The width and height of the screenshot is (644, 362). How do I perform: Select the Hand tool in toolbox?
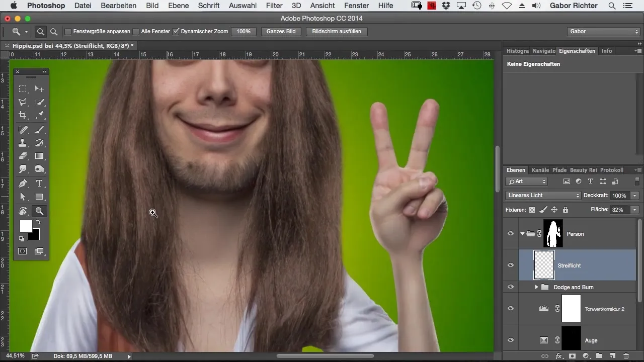(23, 211)
